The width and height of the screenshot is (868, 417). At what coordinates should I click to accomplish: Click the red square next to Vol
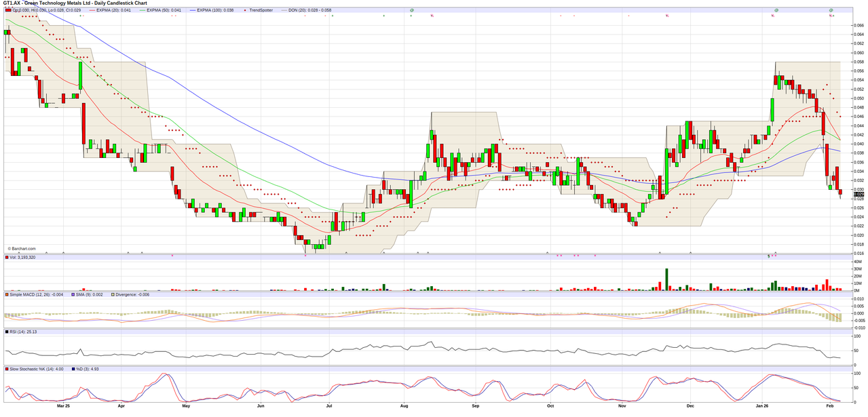7,258
